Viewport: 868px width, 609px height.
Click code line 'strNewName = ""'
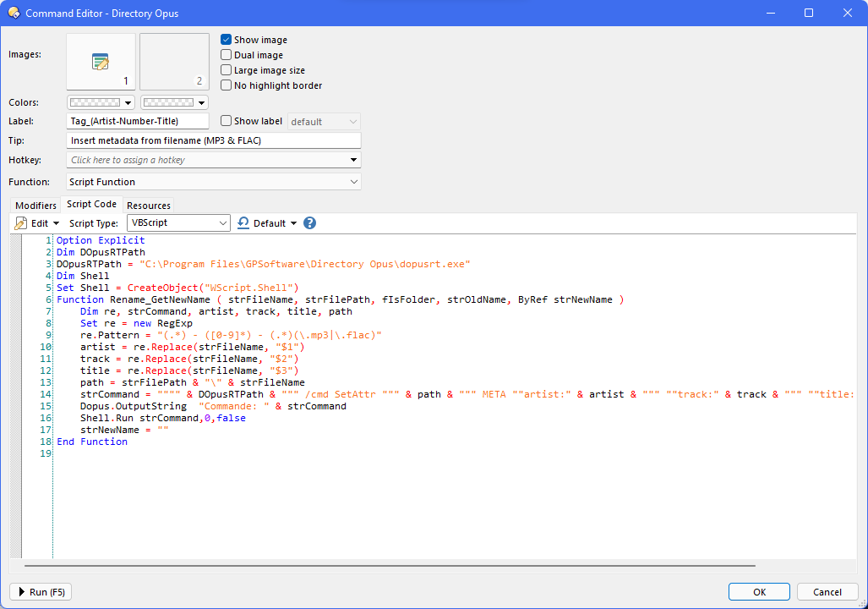coord(124,430)
